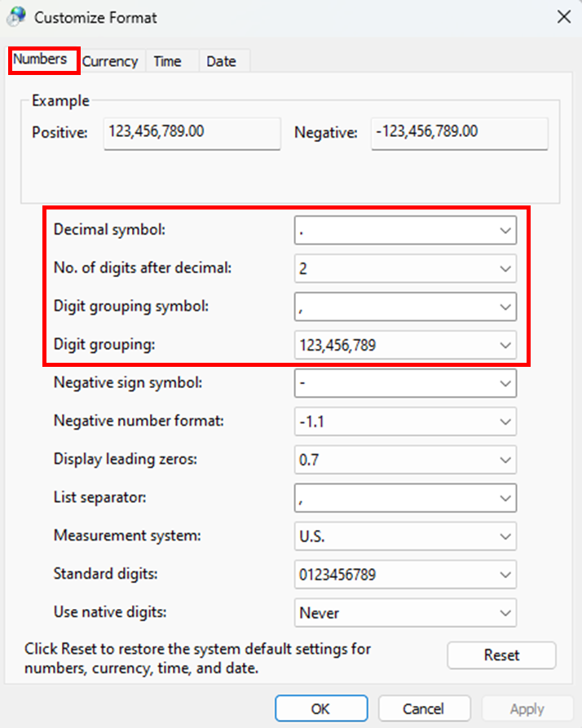Open the Currency tab
The image size is (582, 728).
click(x=110, y=61)
